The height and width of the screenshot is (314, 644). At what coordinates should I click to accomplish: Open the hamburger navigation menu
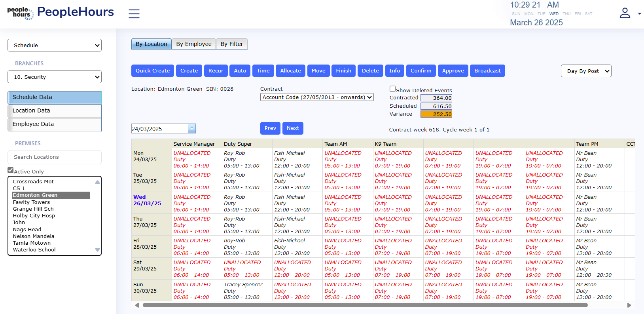coord(134,14)
